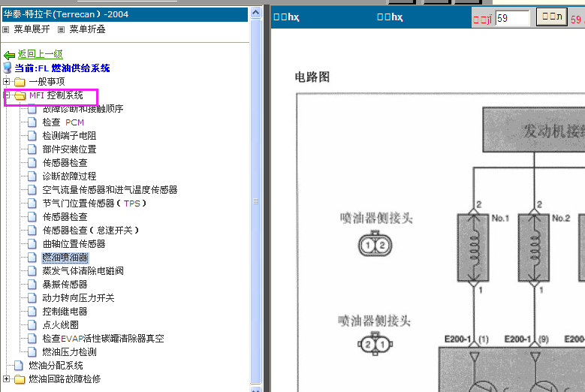The image size is (585, 392).
Task: Open the 检查 PCM page
Action: tap(63, 122)
